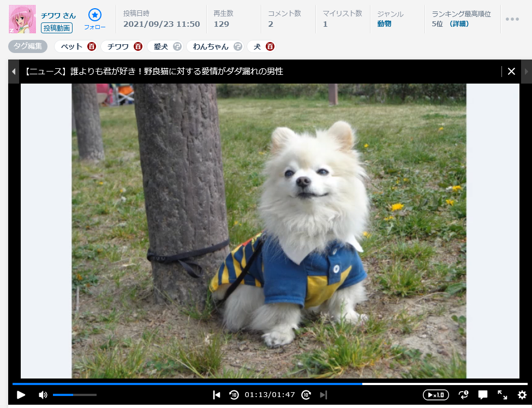Show the previous news item with left arrow
532x408 pixels.
(13, 72)
